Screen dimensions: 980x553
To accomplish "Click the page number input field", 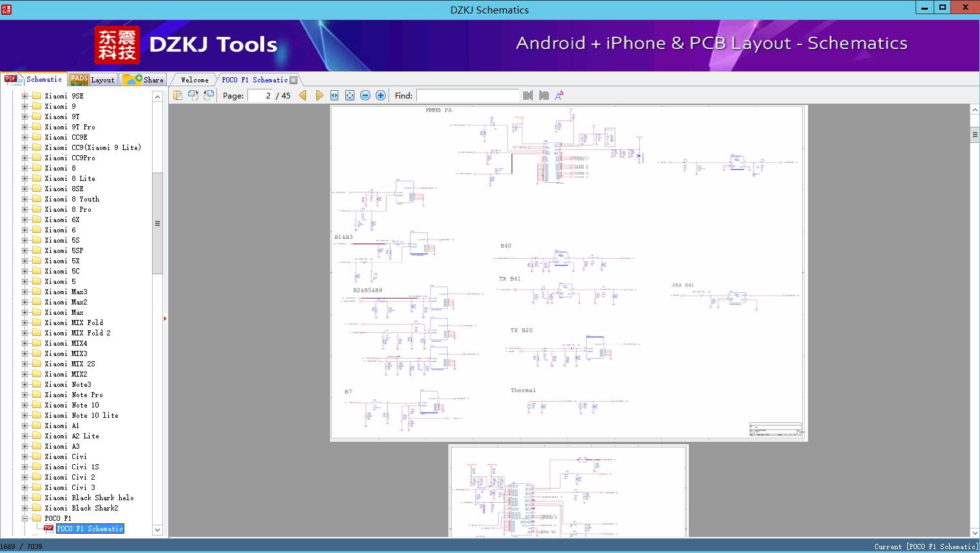I will click(x=260, y=95).
